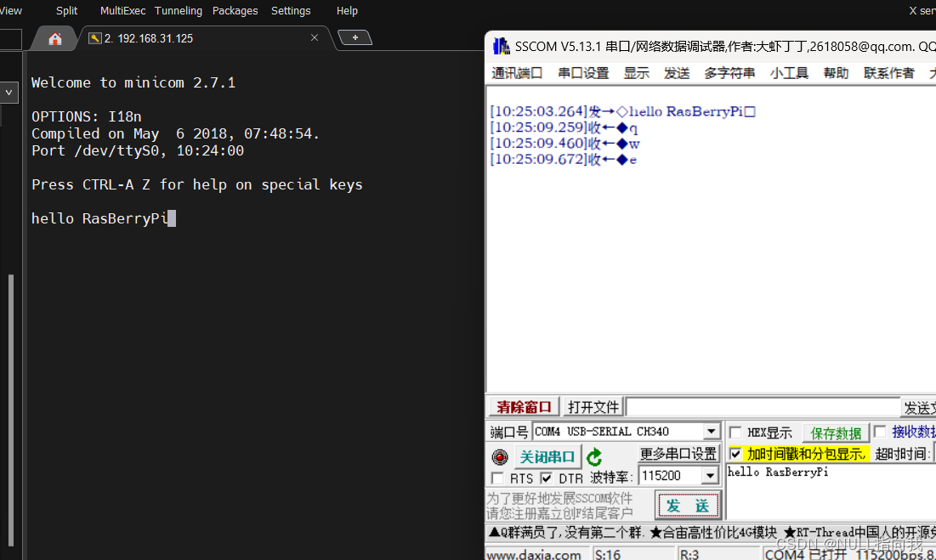Click the 清除窗口 clear window button
936x560 pixels.
point(521,406)
